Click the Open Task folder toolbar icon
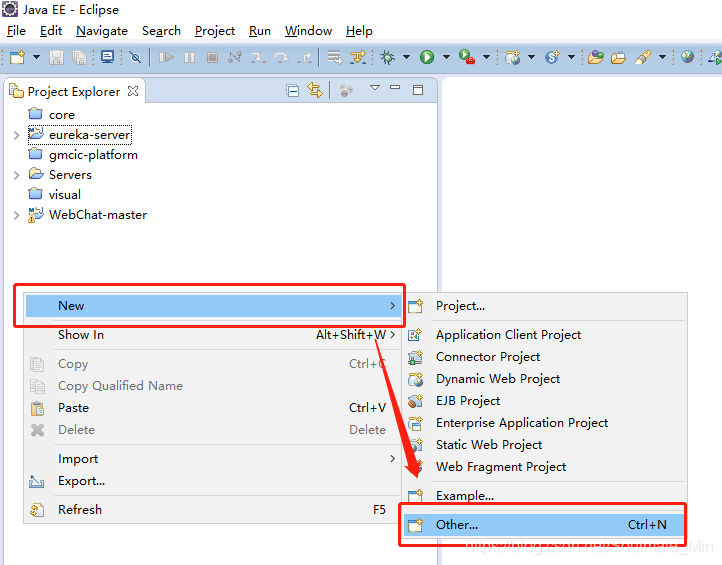Screen dimensions: 722x565 click(618, 57)
